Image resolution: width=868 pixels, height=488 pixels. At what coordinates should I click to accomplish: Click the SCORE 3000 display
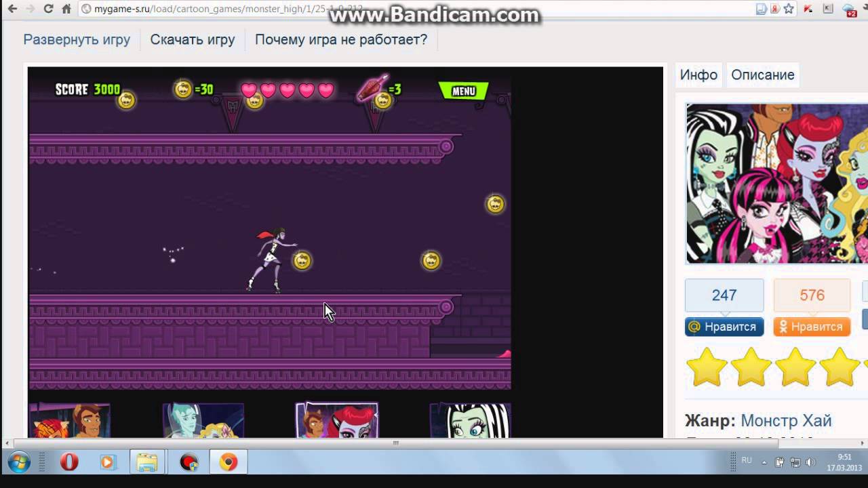pos(87,89)
